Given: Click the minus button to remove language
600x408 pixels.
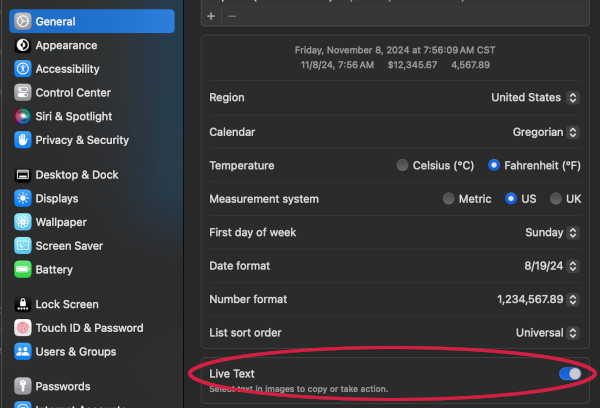Looking at the screenshot, I should [232, 16].
